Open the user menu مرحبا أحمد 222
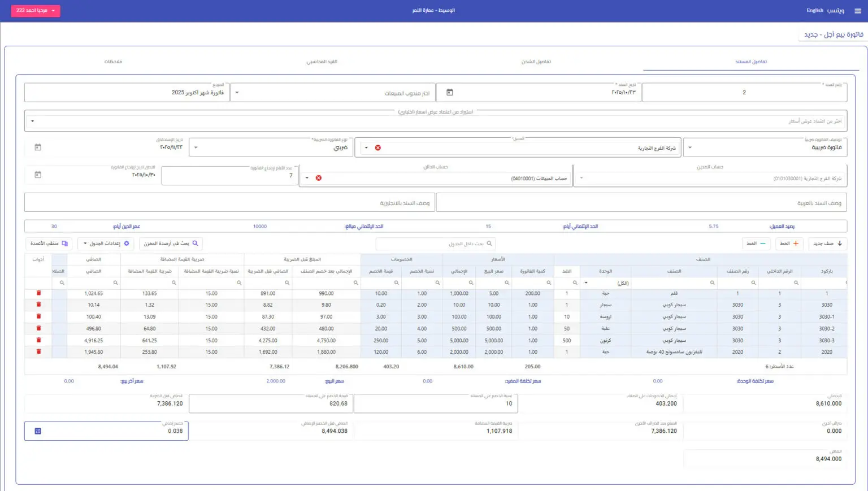This screenshot has width=868, height=491. point(36,11)
